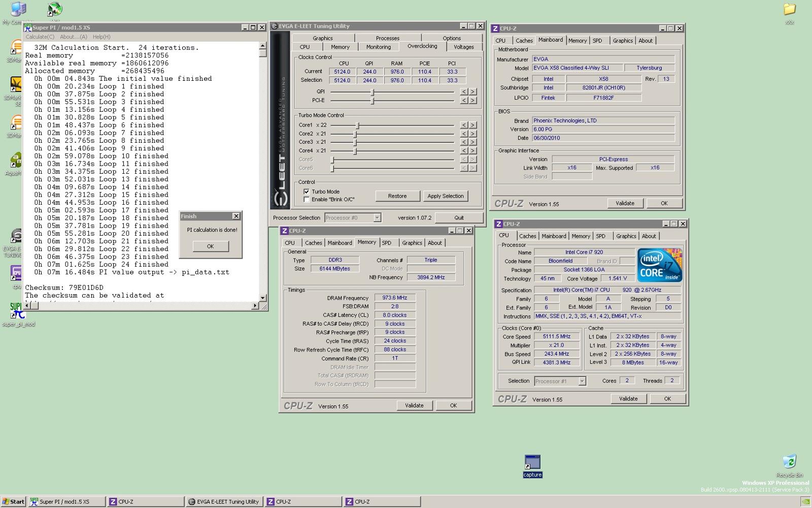Screen dimensions: 812x508
Task: Open the super_pi_mod desktop shortcut
Action: pos(18,314)
